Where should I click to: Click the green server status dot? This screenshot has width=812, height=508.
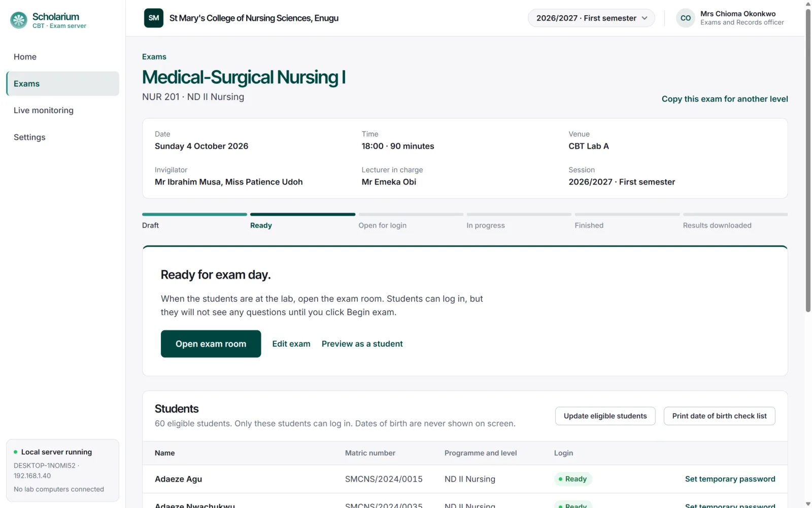click(15, 452)
